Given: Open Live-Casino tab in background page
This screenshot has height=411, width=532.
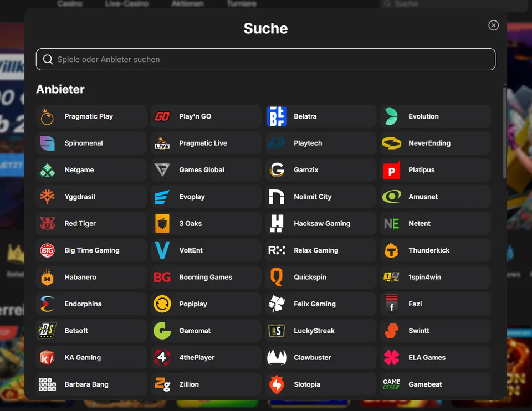Looking at the screenshot, I should pyautogui.click(x=127, y=4).
